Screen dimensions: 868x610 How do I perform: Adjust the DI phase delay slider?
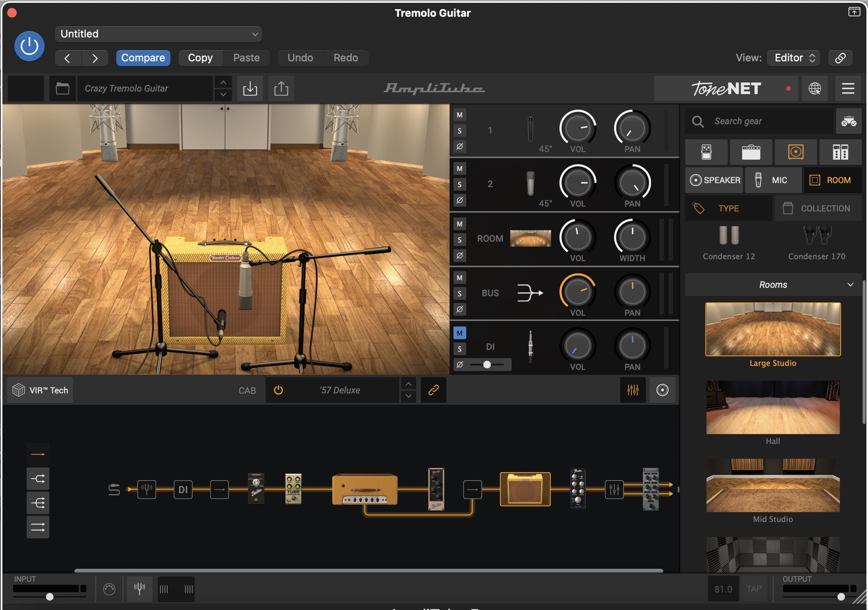[x=487, y=364]
